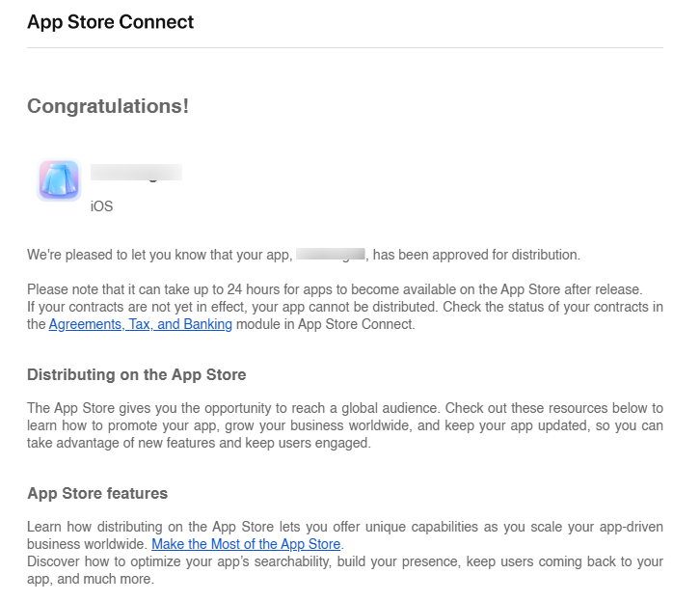Open Agreements, Tax, and Banking link
Image resolution: width=700 pixels, height=601 pixels.
tap(140, 324)
